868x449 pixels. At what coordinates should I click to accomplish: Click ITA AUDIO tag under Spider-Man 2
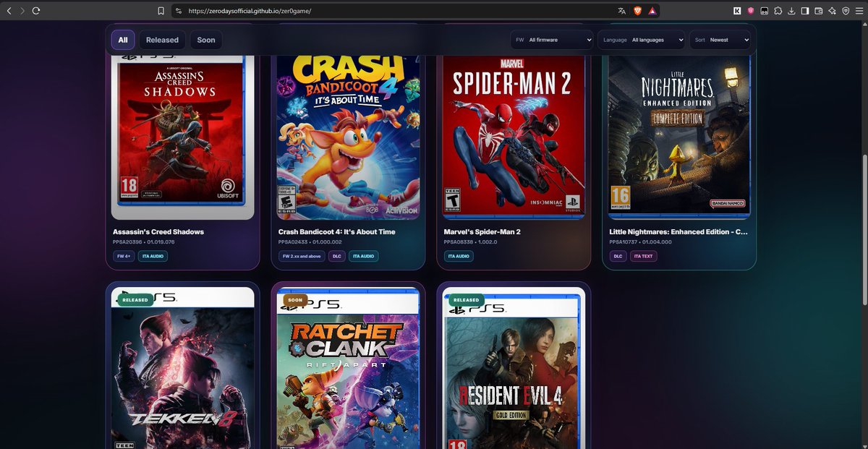tap(459, 256)
